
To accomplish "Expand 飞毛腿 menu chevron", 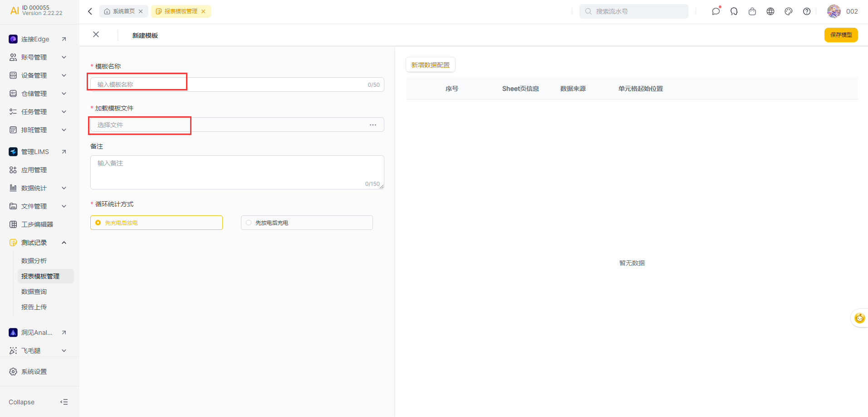I will (x=64, y=351).
